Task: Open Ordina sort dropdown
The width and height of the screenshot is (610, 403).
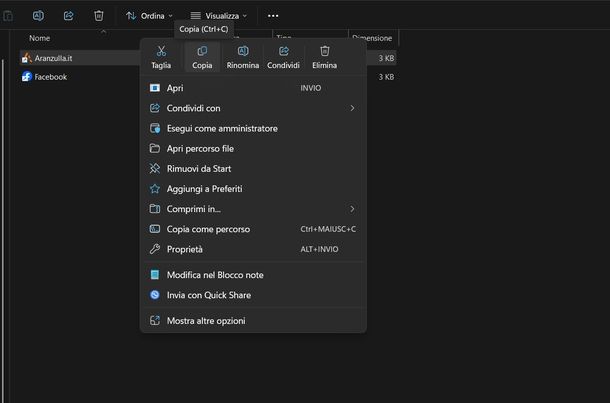Action: coord(149,16)
